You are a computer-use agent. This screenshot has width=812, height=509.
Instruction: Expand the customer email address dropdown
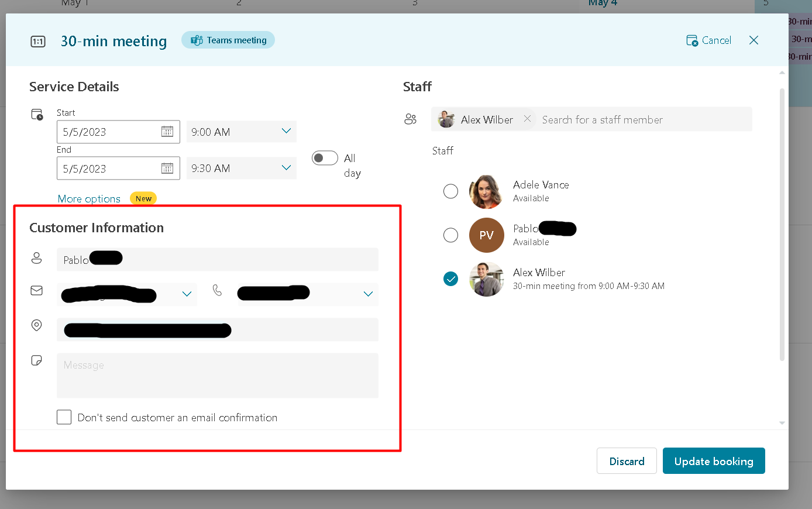pyautogui.click(x=187, y=294)
